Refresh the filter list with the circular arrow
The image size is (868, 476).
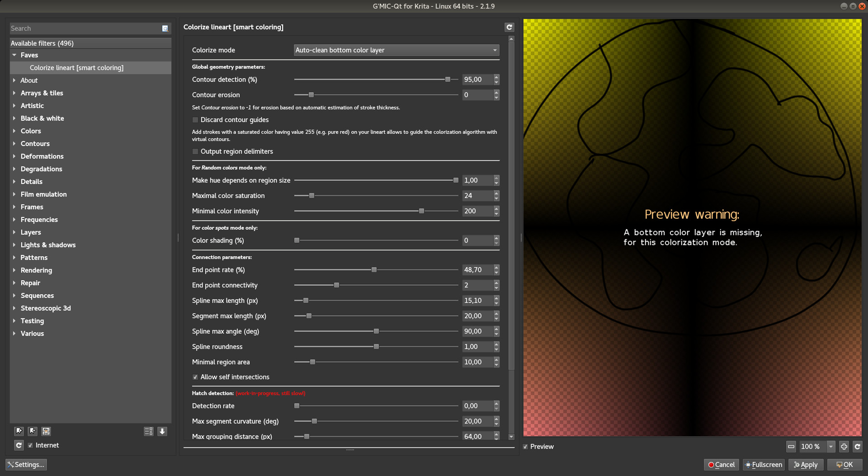19,445
